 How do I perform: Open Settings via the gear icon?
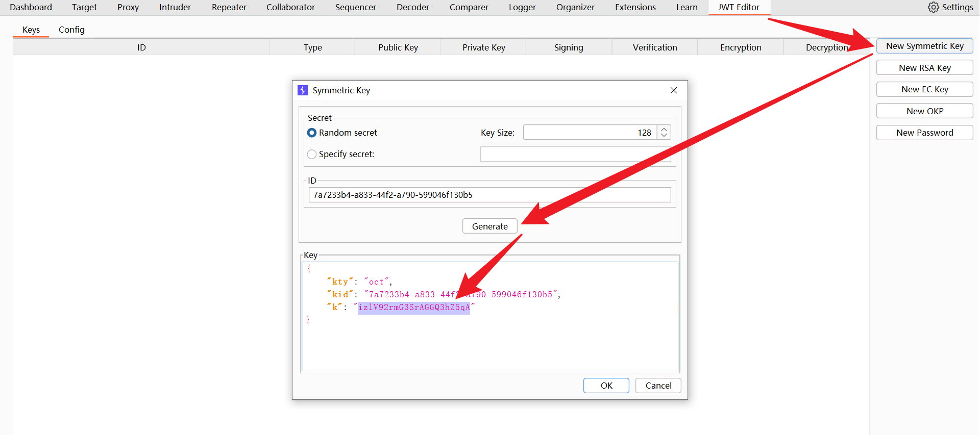pyautogui.click(x=933, y=7)
